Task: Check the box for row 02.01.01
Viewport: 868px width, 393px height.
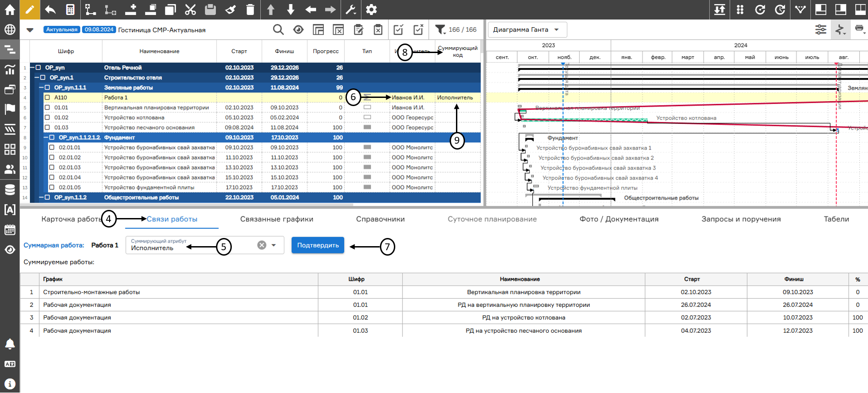Action: pos(52,147)
